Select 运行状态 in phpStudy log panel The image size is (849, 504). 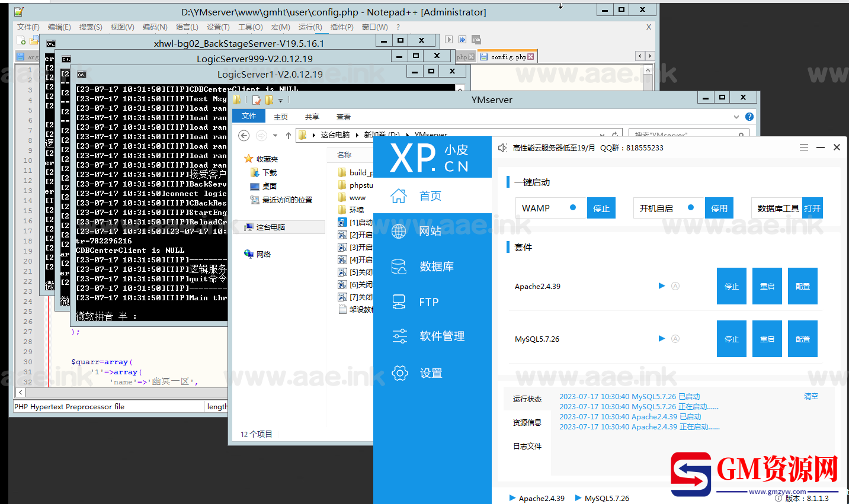[x=527, y=399]
